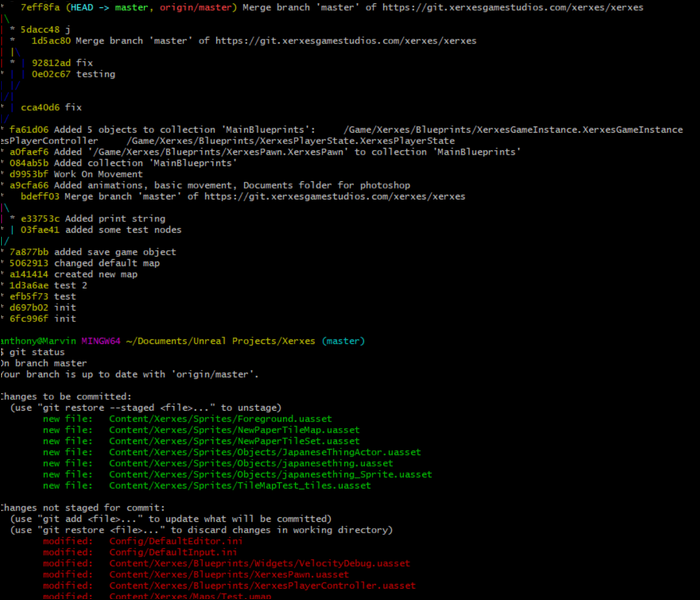Screen dimensions: 700x600
Task: Click new file NewPaperTileSet.uasset
Action: (201, 441)
